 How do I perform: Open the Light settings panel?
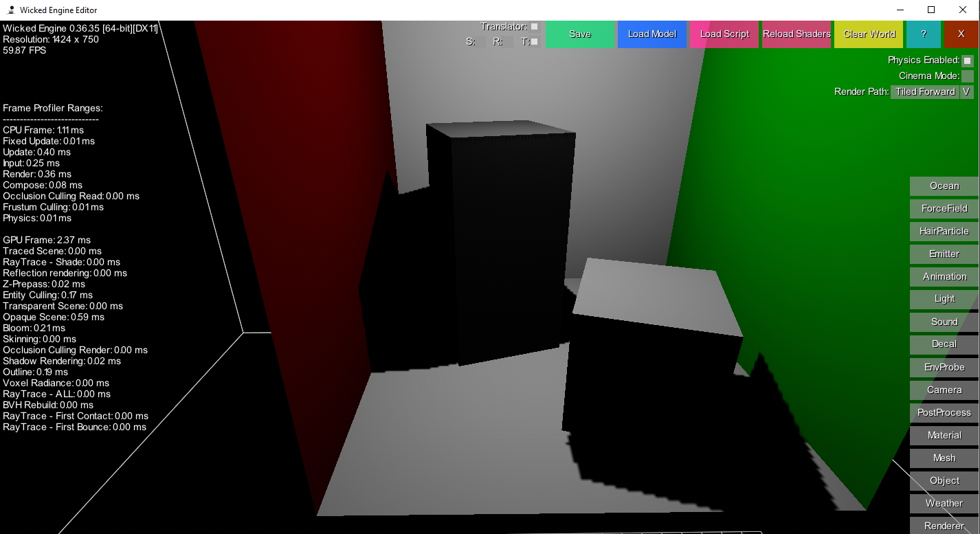click(944, 299)
